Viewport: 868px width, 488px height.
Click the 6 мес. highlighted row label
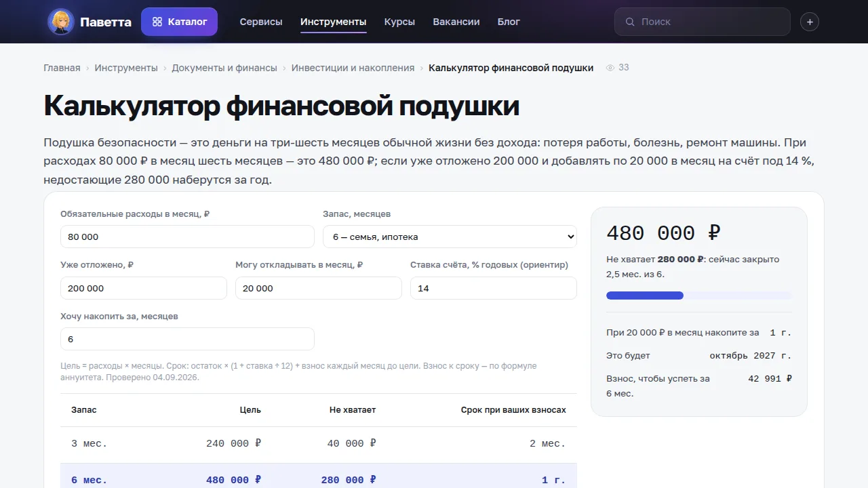90,481
